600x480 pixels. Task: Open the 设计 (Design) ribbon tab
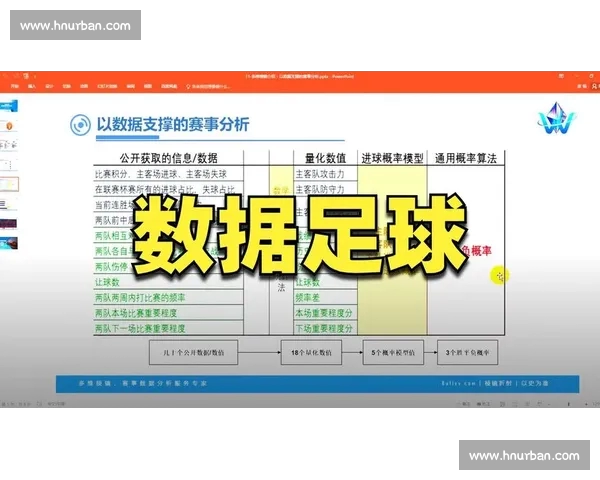click(x=49, y=86)
